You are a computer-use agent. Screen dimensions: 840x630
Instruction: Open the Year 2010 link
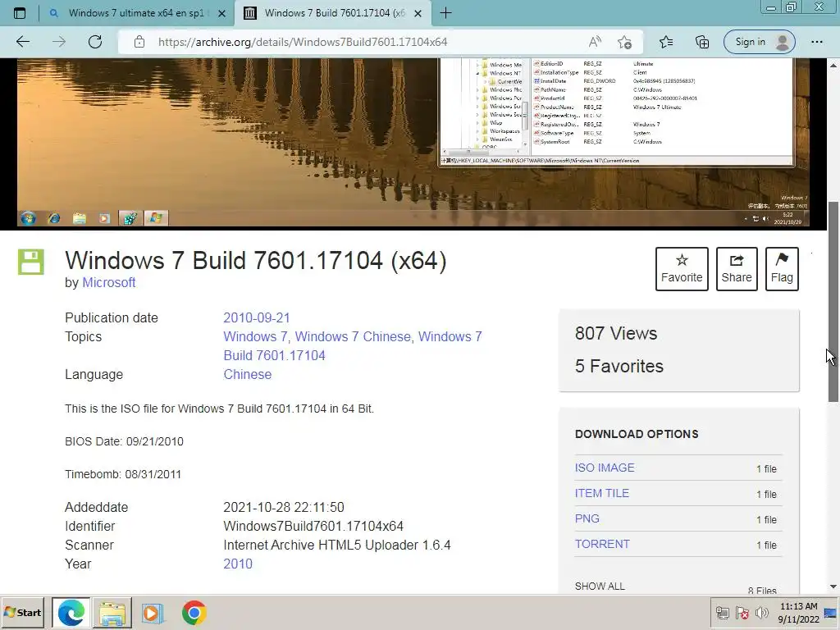pyautogui.click(x=238, y=564)
